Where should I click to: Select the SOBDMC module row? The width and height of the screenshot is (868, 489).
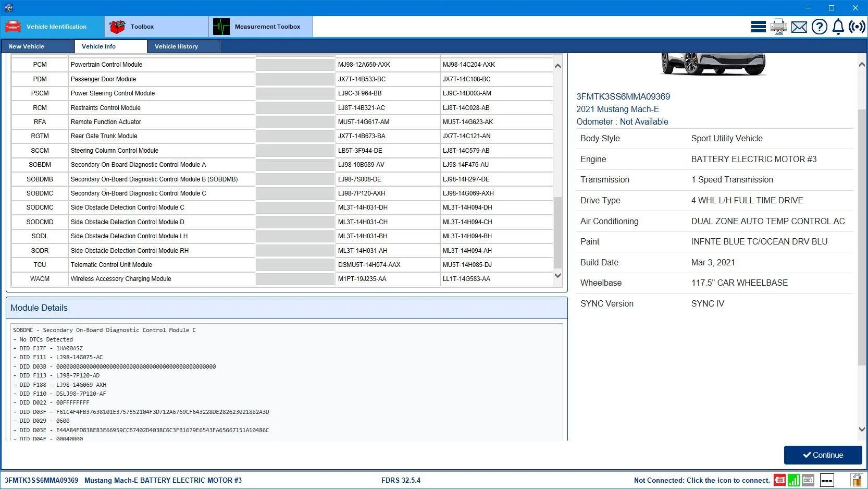tap(282, 193)
